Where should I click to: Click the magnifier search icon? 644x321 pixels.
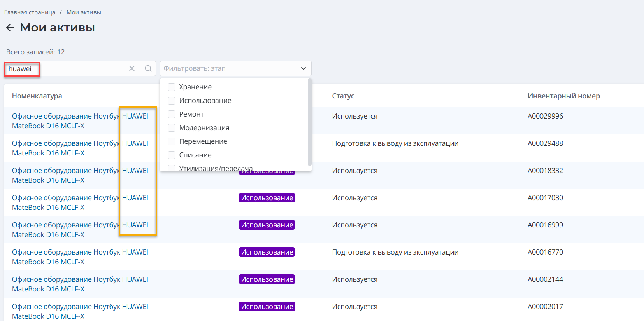coord(148,68)
